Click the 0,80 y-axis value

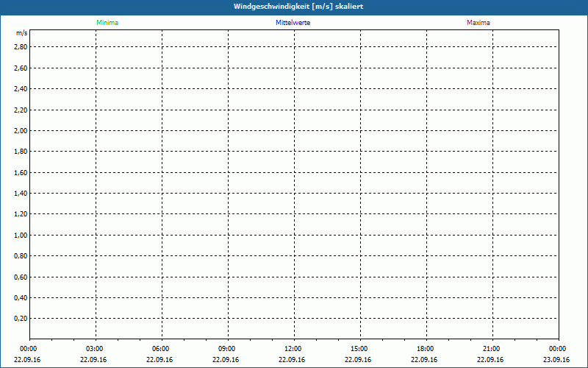click(x=22, y=256)
